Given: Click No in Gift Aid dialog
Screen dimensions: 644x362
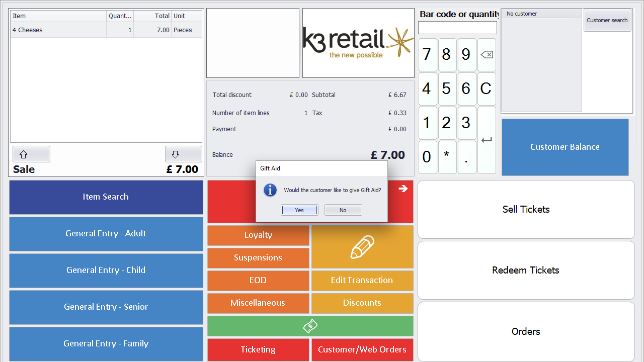Looking at the screenshot, I should (x=343, y=210).
